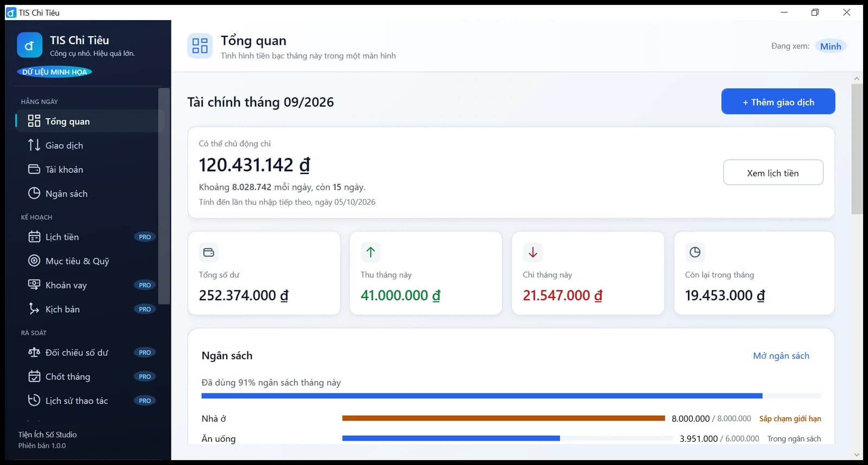The width and height of the screenshot is (868, 465).
Task: Click the Minh profile badge
Action: point(831,46)
